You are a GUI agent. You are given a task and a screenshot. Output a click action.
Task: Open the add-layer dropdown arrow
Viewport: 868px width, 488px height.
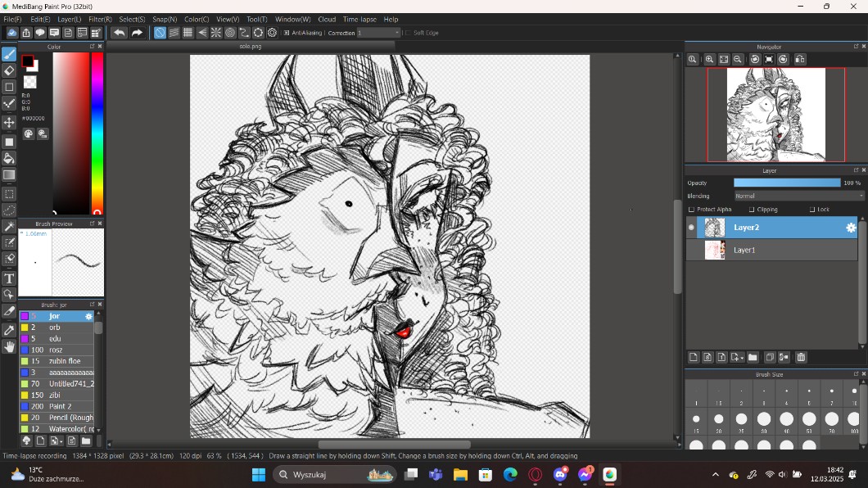[742, 358]
